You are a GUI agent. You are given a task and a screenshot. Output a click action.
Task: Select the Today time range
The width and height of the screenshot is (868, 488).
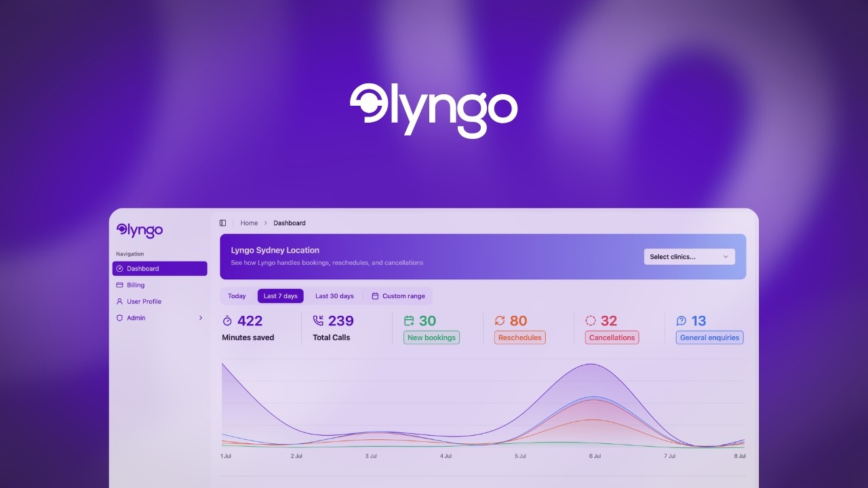point(237,296)
